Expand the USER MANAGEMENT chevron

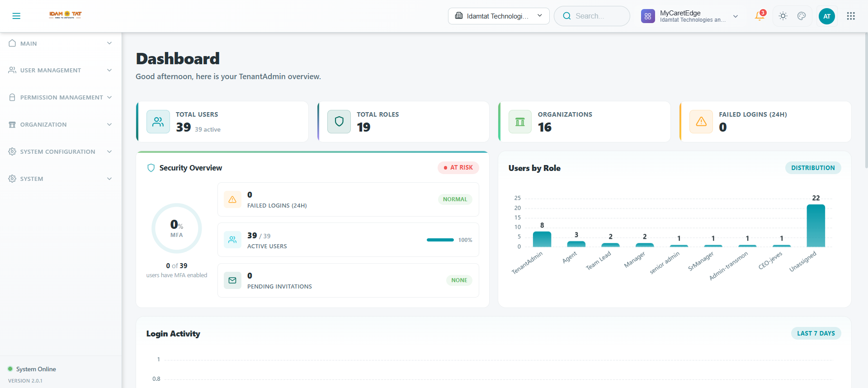click(x=109, y=70)
